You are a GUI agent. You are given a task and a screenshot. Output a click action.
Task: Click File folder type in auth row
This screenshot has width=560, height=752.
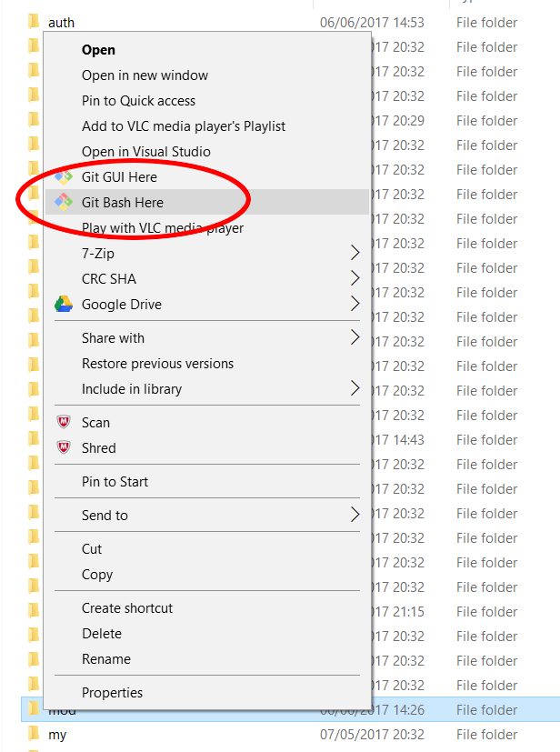[x=486, y=23]
